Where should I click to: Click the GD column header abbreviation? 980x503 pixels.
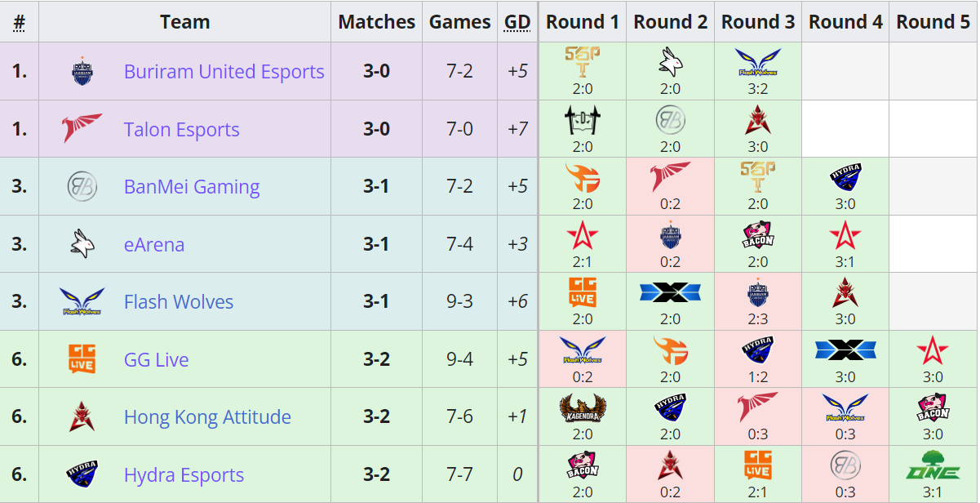[517, 22]
